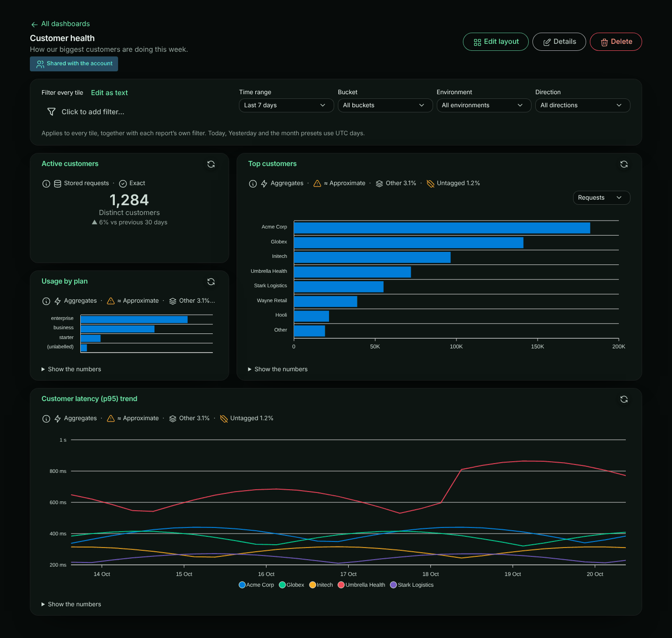Click info icon in Usage by plan tile
Image resolution: width=672 pixels, height=638 pixels.
46,301
